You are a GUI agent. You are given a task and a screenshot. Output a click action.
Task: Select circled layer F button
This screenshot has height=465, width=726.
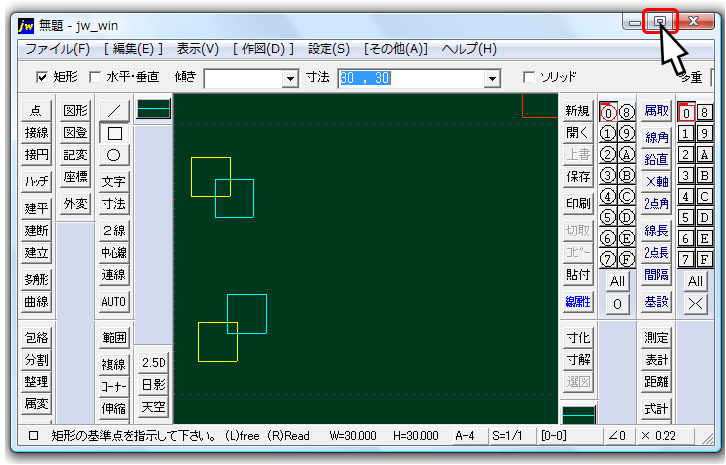[x=627, y=260]
